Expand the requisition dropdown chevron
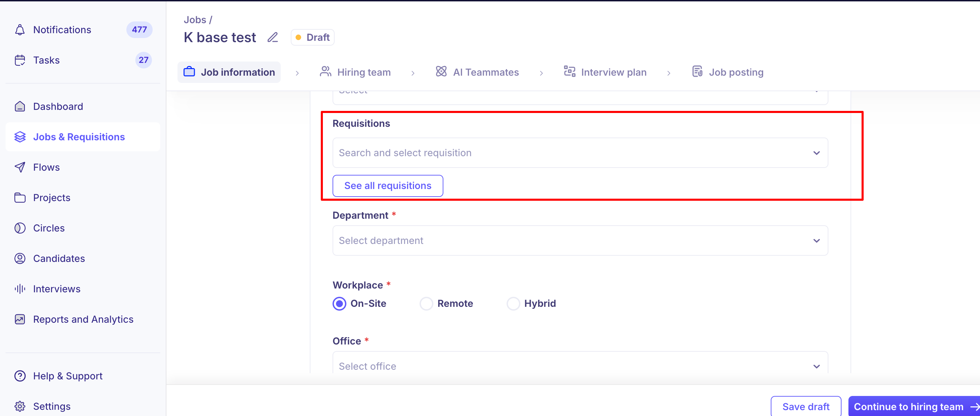Screen dimensions: 980x416 [816, 153]
